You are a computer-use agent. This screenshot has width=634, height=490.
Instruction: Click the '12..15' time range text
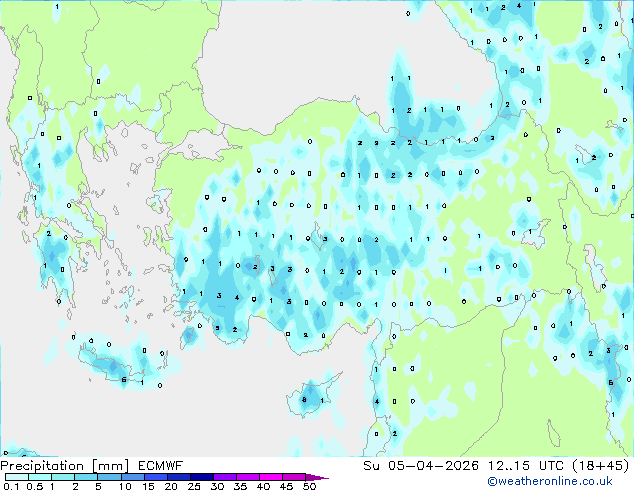tap(509, 466)
